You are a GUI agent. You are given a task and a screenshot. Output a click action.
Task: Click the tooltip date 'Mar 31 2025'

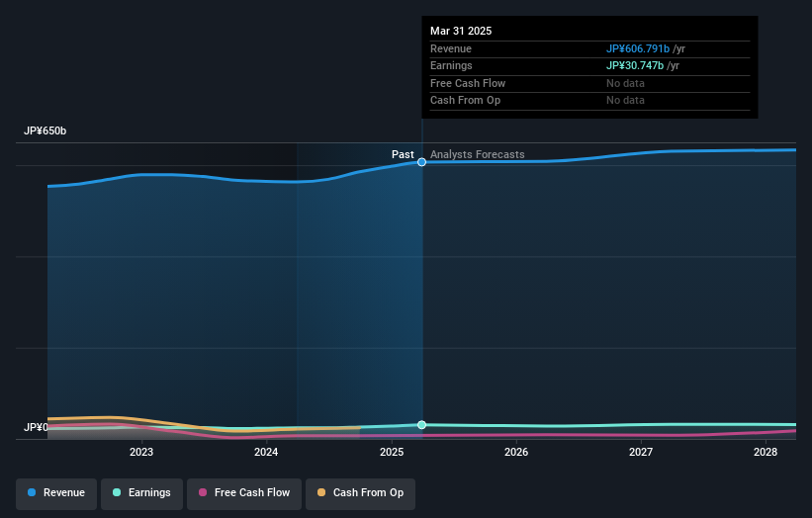pyautogui.click(x=461, y=31)
